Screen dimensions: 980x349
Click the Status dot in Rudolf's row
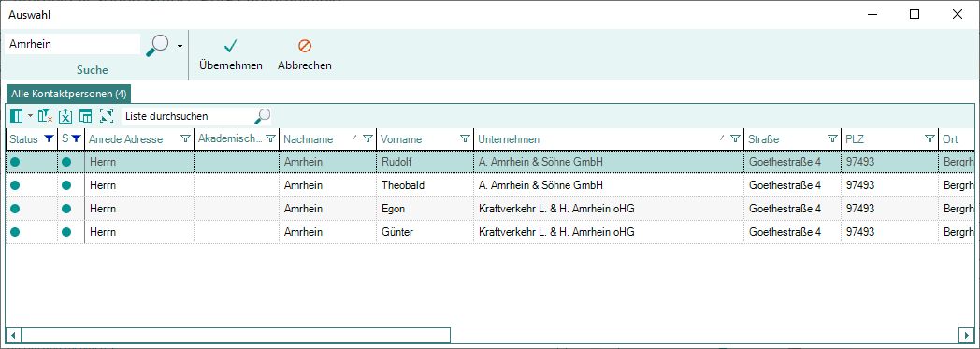(15, 162)
